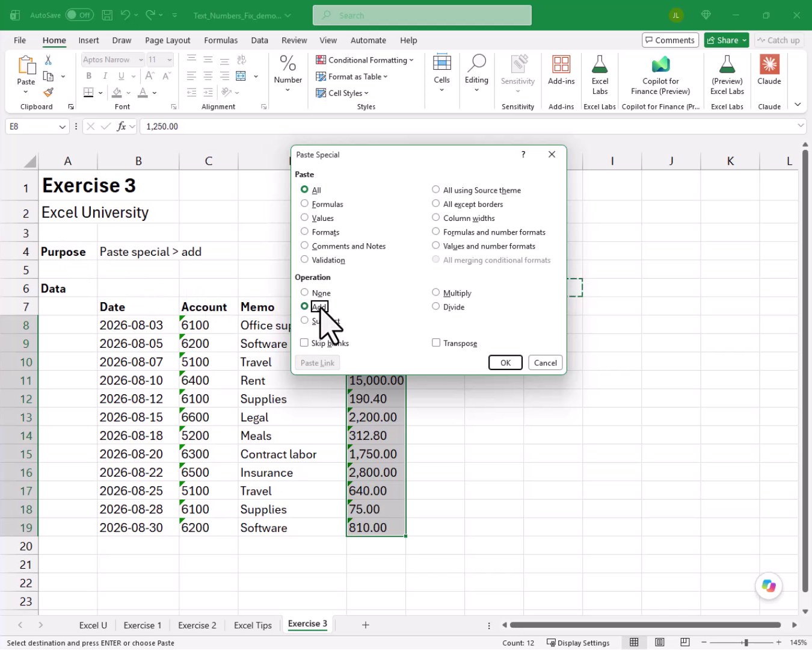The height and width of the screenshot is (650, 812).
Task: Open the font name dropdown
Action: tap(141, 60)
